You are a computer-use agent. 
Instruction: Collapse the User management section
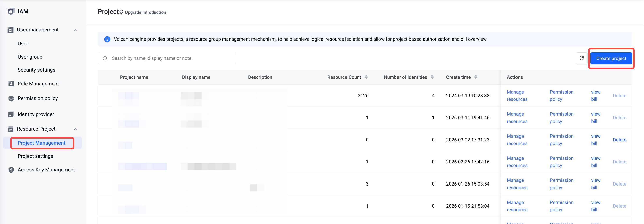tap(75, 30)
